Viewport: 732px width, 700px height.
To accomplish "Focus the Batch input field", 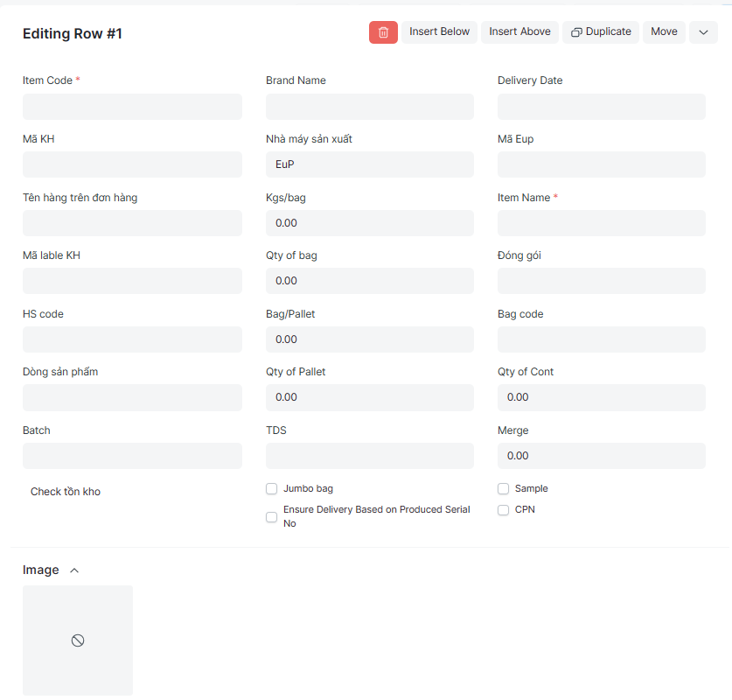I will click(x=132, y=456).
